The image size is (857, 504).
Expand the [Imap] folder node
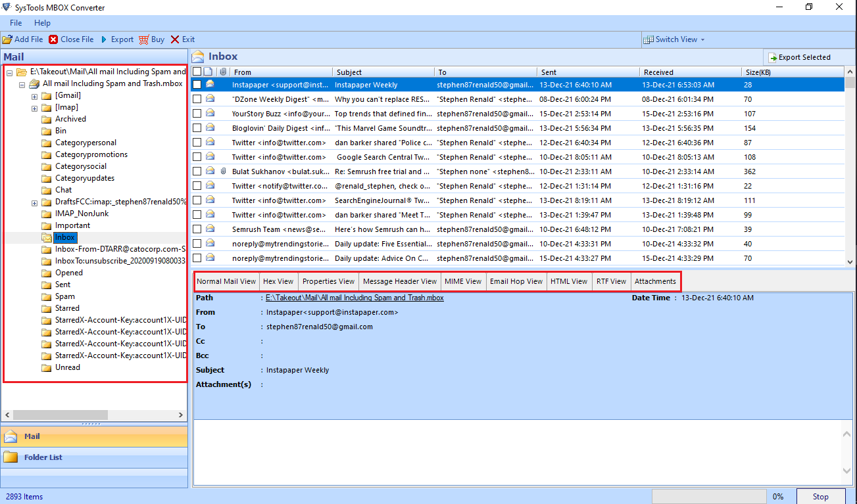click(x=34, y=108)
